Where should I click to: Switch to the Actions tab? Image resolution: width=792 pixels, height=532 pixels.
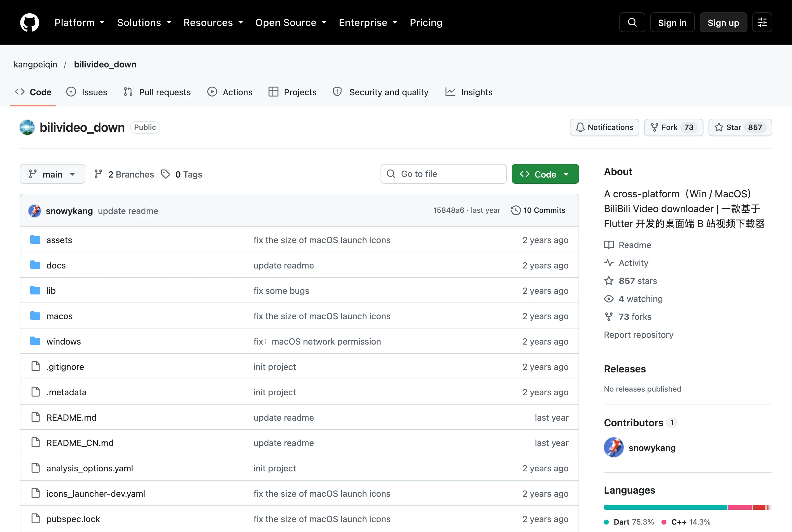click(x=230, y=92)
